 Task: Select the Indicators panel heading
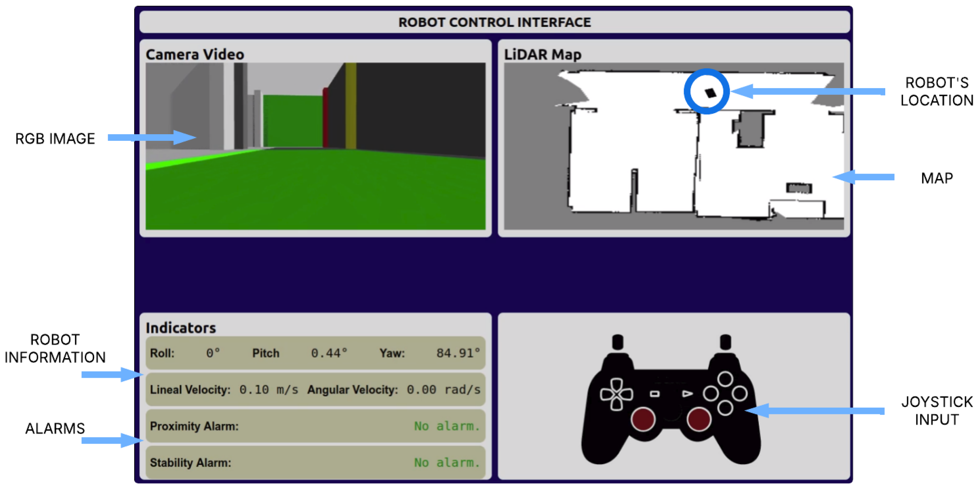(x=181, y=328)
